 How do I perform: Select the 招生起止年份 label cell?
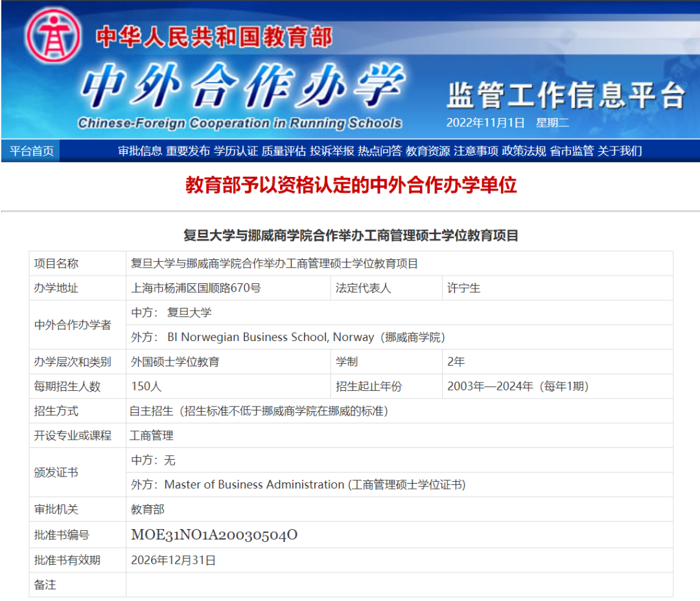pos(386,386)
